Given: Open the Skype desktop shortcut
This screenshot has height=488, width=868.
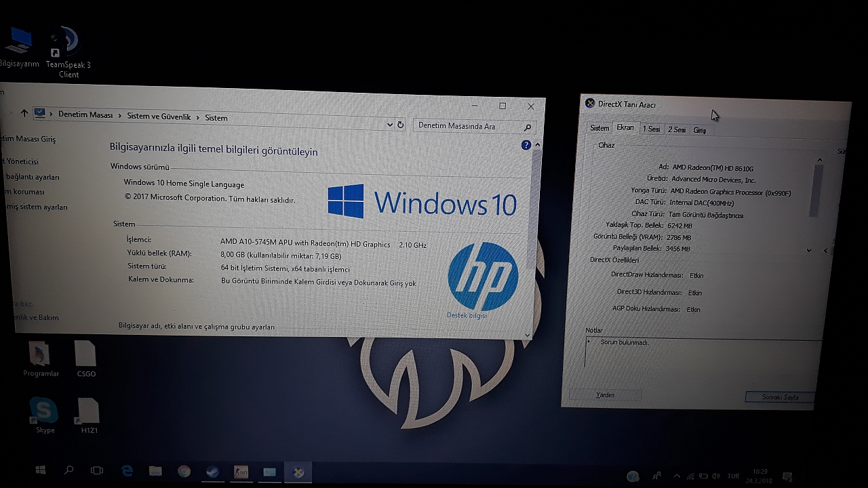Looking at the screenshot, I should click(x=45, y=415).
